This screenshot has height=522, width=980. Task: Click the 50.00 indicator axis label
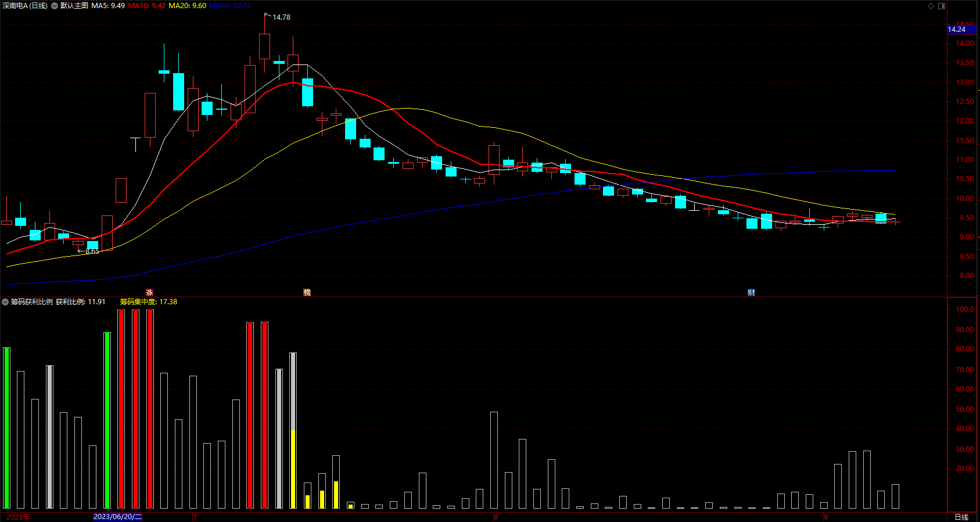tap(965, 409)
